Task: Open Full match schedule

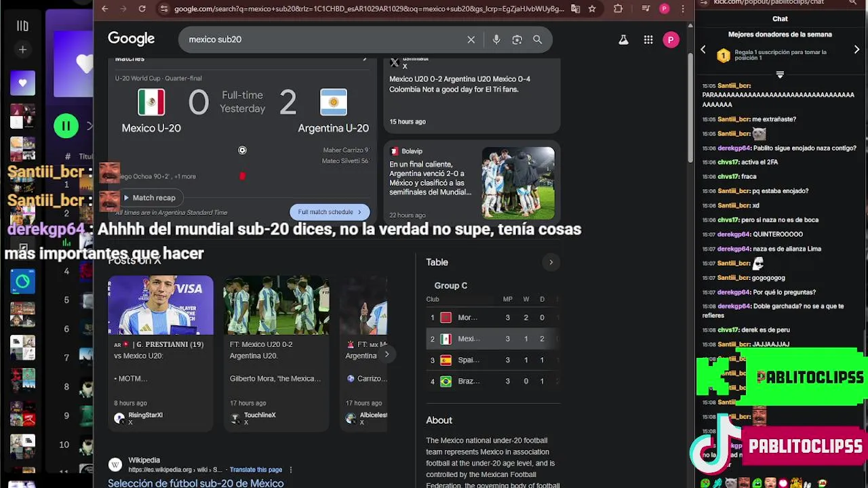Action: click(x=330, y=212)
